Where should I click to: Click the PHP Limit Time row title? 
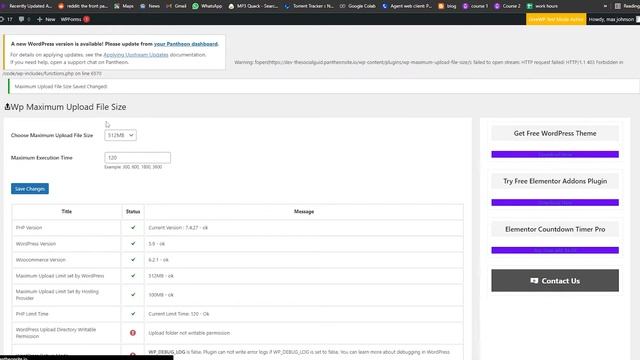(x=32, y=314)
